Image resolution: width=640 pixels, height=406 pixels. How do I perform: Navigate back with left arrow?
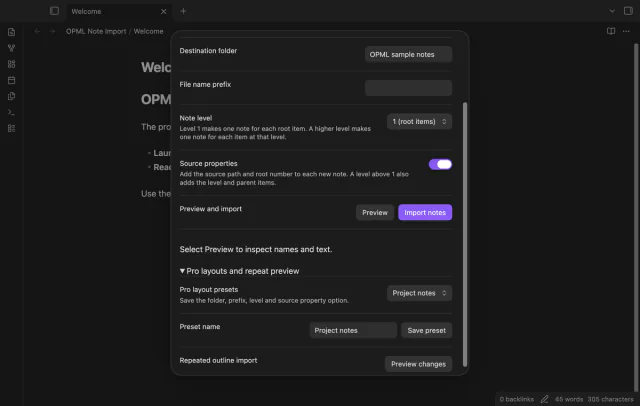(37, 31)
